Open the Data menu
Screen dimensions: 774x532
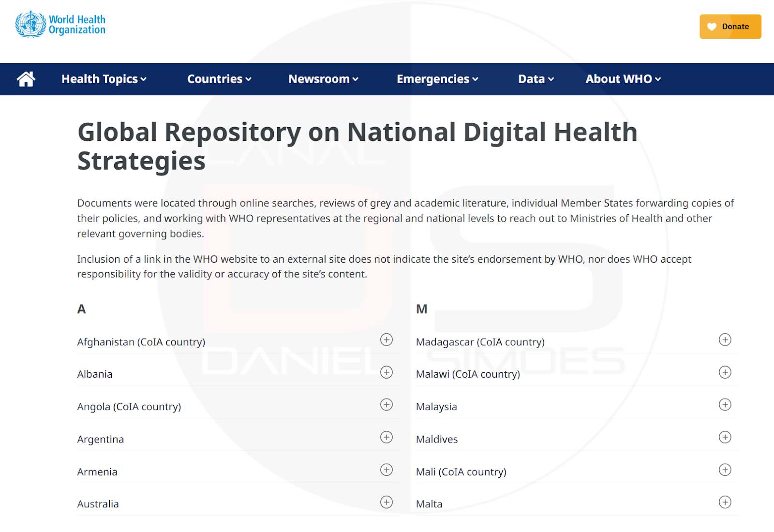pos(536,79)
